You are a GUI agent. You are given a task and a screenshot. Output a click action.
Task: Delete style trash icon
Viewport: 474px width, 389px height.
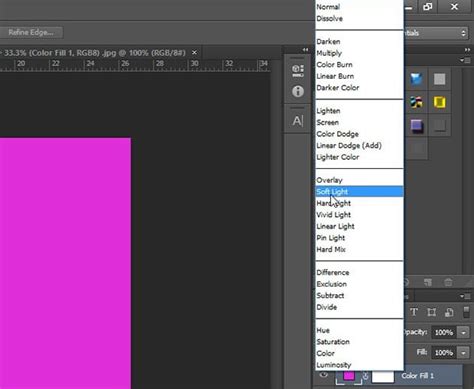pos(448,282)
